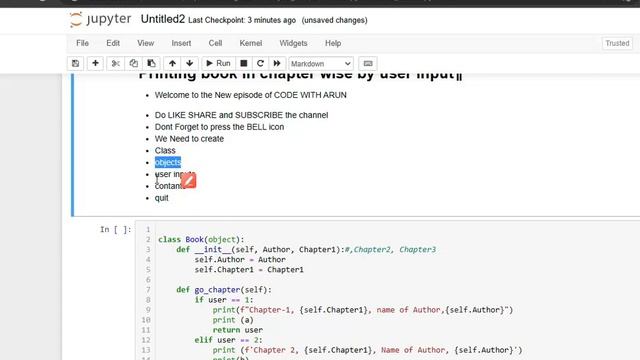Click the 'class Book(object):' code line
Viewport: 640px width, 360px height.
coord(201,240)
